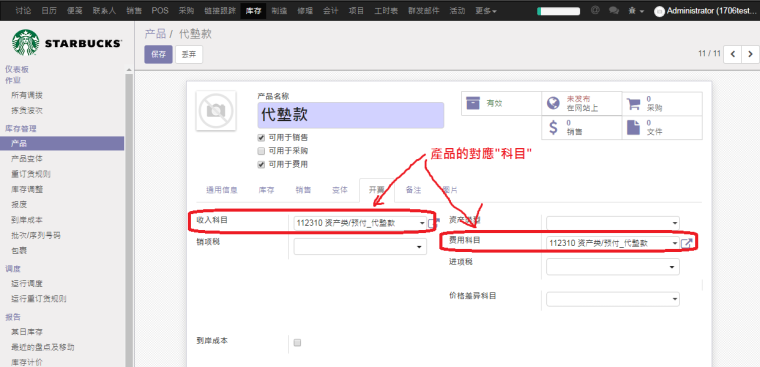Open the 会计 top menu
This screenshot has width=760, height=367.
(331, 11)
